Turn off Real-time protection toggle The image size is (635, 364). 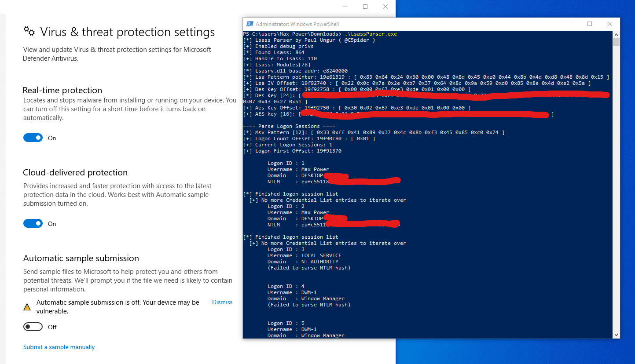pos(33,138)
